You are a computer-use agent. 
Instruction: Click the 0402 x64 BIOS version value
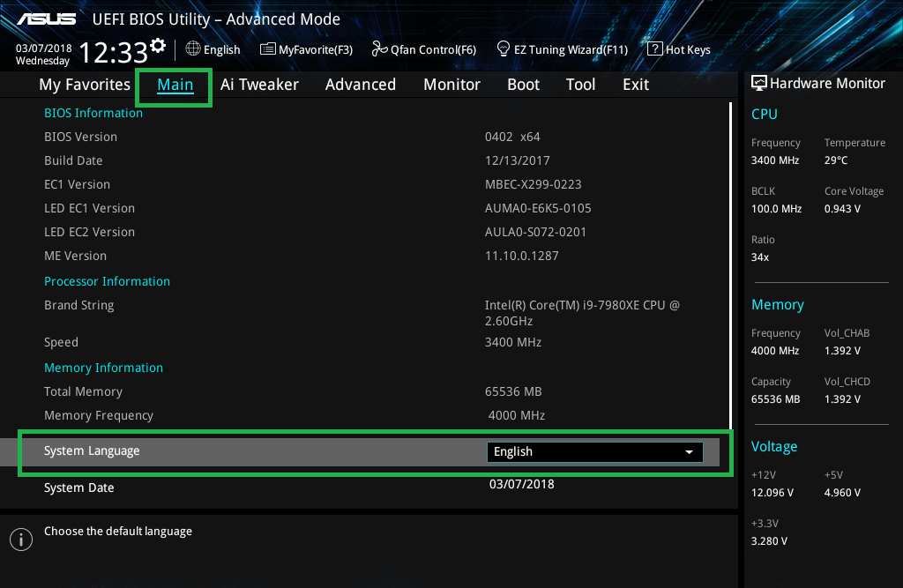point(512,137)
